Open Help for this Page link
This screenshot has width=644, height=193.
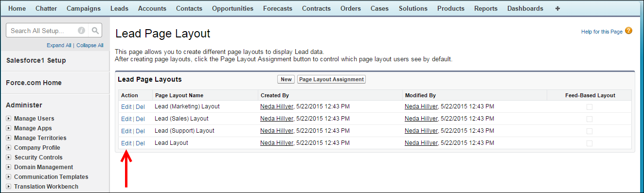602,32
